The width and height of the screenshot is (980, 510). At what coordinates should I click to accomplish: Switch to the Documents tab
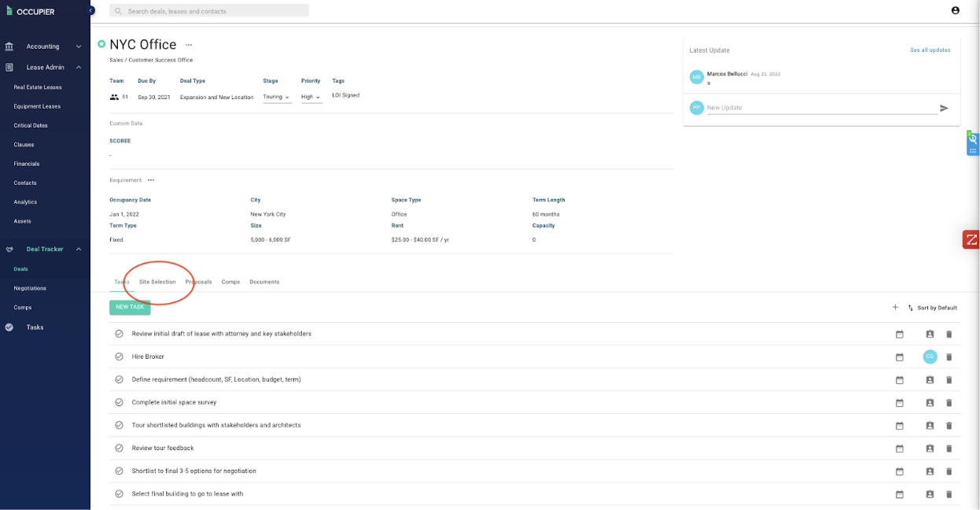[264, 282]
